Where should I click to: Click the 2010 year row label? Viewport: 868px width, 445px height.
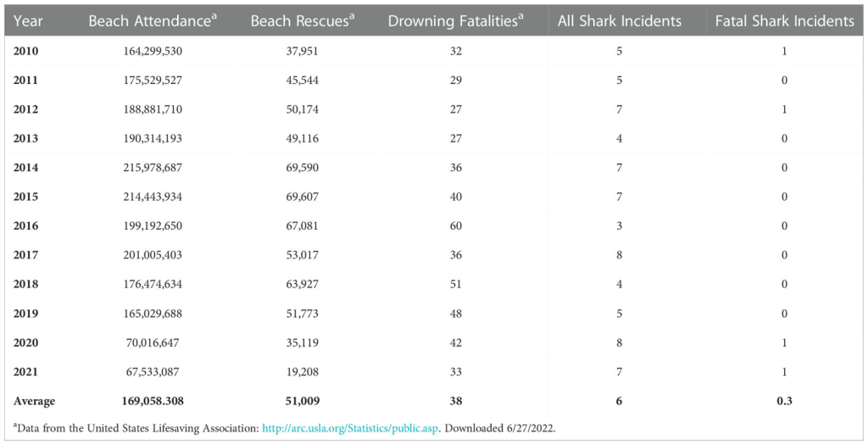[26, 51]
